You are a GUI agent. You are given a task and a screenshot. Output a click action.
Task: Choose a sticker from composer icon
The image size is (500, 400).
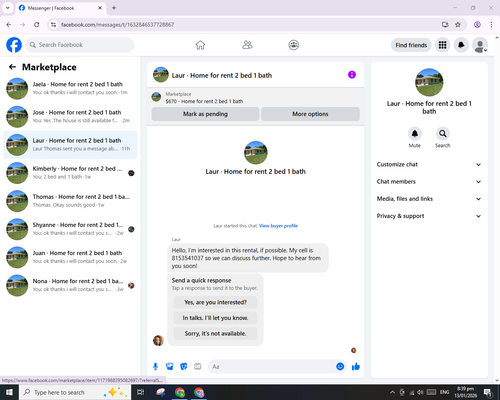[x=184, y=367]
